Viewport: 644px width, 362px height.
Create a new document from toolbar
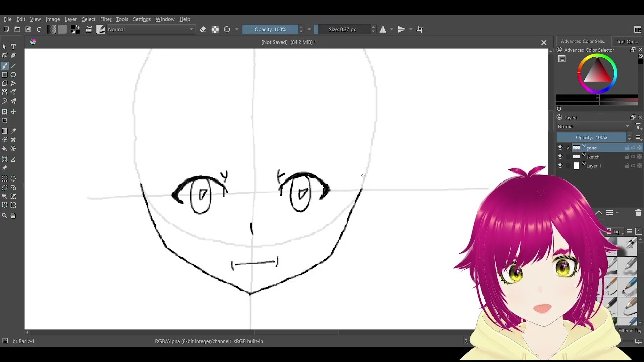point(6,29)
